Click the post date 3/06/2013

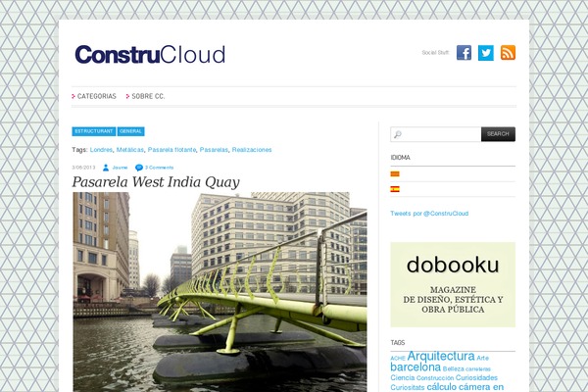point(83,168)
